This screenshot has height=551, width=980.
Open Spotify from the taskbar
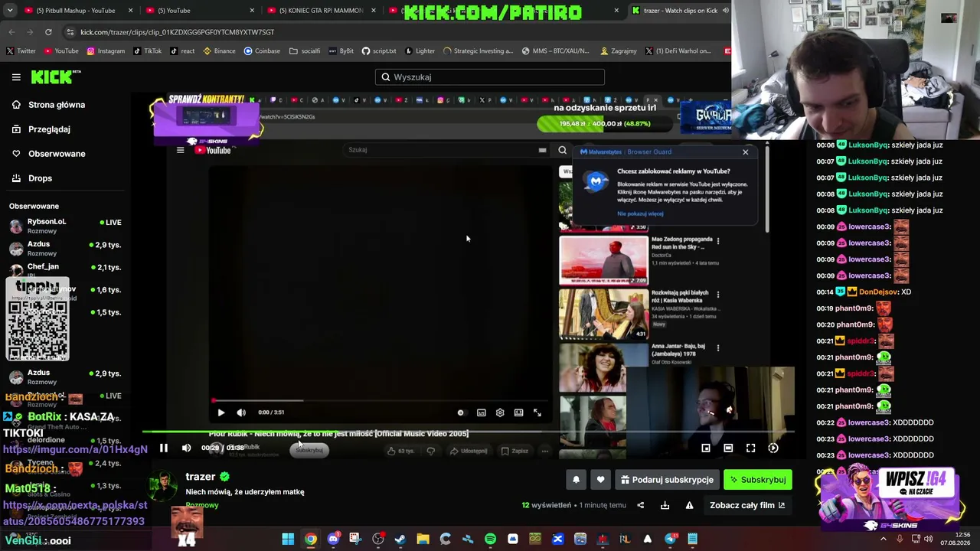[490, 539]
